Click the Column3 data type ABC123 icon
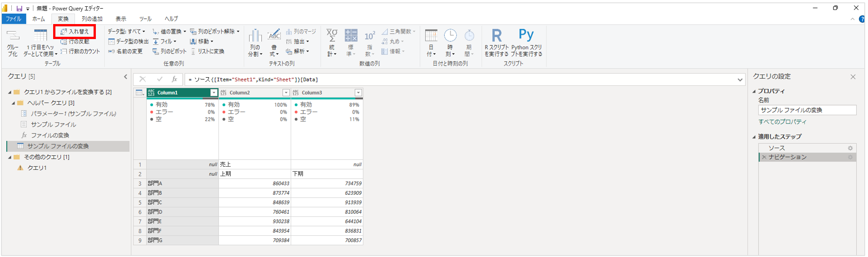The width and height of the screenshot is (868, 257). (x=296, y=93)
